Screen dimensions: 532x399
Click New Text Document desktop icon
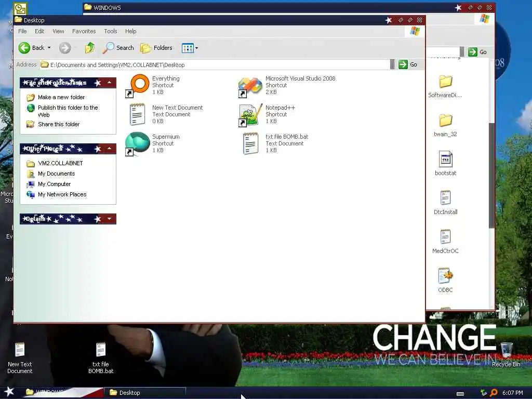point(20,358)
